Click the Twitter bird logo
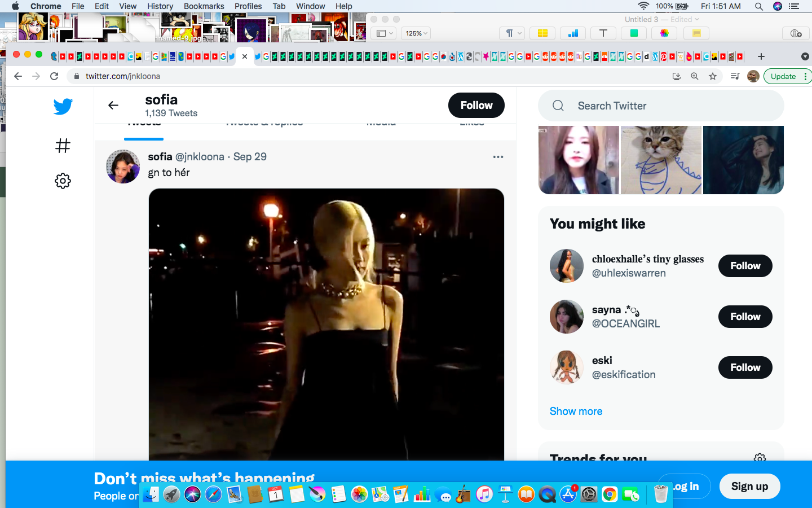 coord(63,106)
